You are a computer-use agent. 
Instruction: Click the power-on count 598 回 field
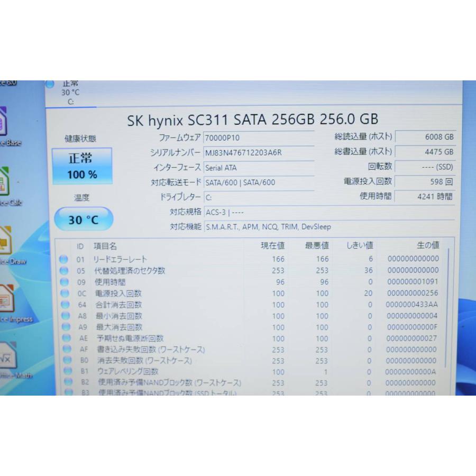(x=425, y=181)
